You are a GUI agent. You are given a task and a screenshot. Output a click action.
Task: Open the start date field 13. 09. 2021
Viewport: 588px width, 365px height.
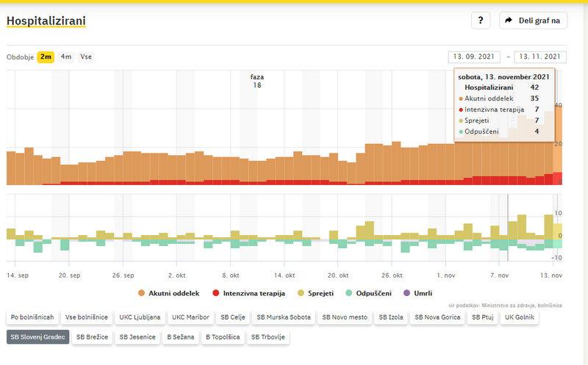(474, 57)
